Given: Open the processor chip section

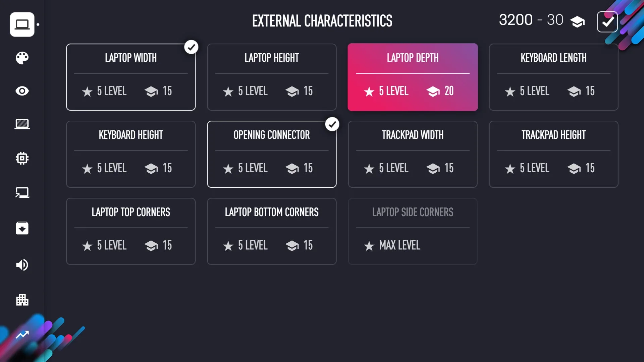Looking at the screenshot, I should click(x=22, y=158).
